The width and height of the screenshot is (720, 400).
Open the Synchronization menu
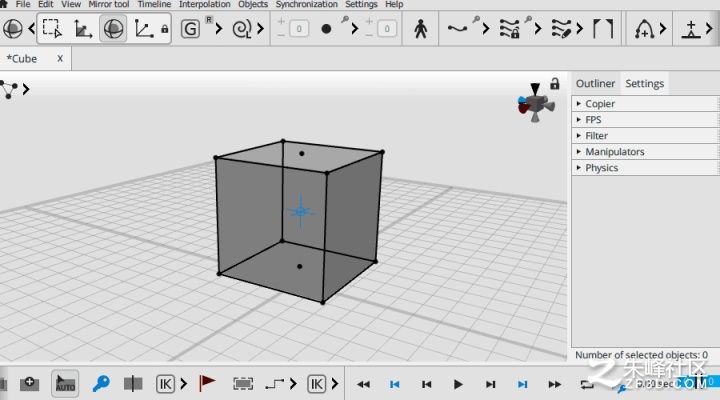tap(306, 4)
